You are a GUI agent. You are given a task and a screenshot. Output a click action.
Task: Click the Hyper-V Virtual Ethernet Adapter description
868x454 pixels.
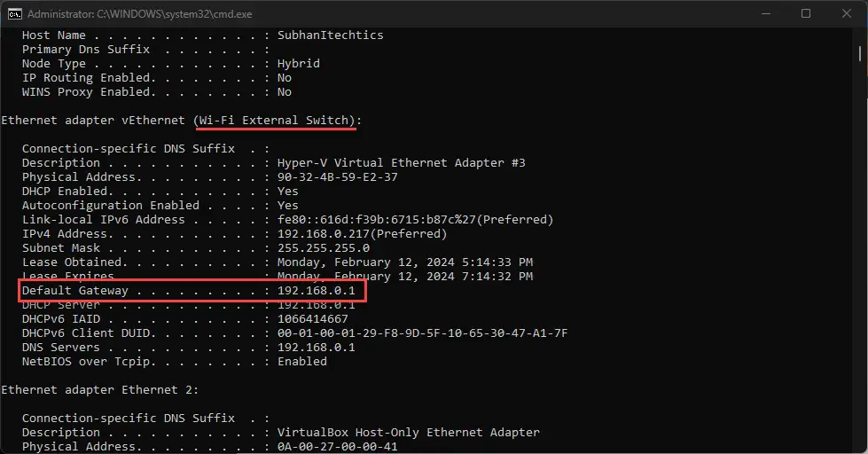[x=402, y=163]
